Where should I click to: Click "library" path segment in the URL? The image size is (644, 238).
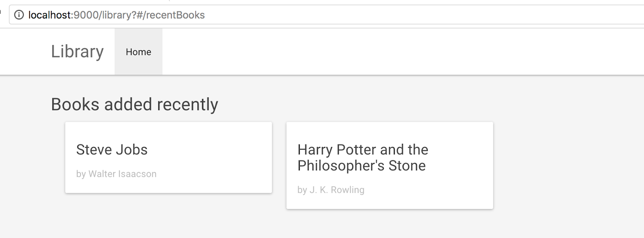click(117, 15)
